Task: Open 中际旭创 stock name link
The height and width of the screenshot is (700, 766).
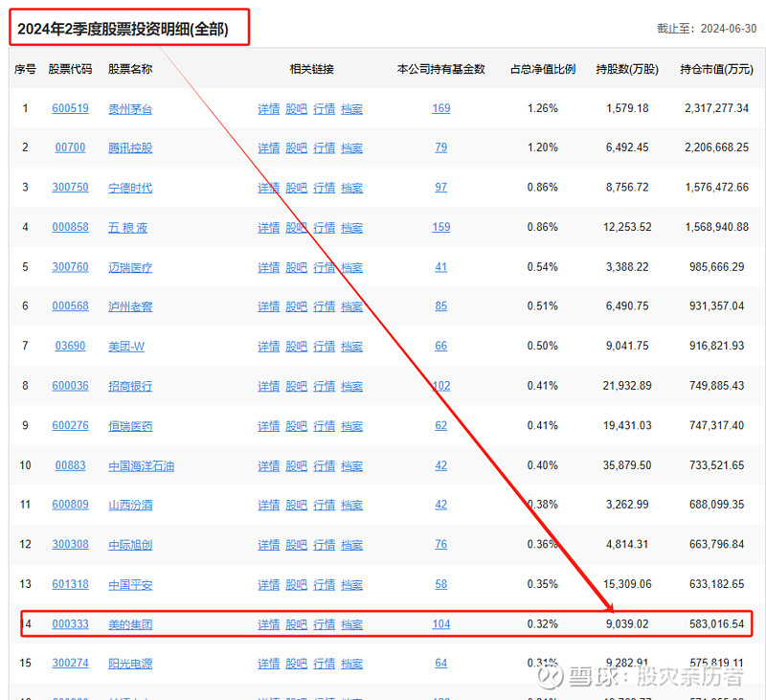Action: 130,545
